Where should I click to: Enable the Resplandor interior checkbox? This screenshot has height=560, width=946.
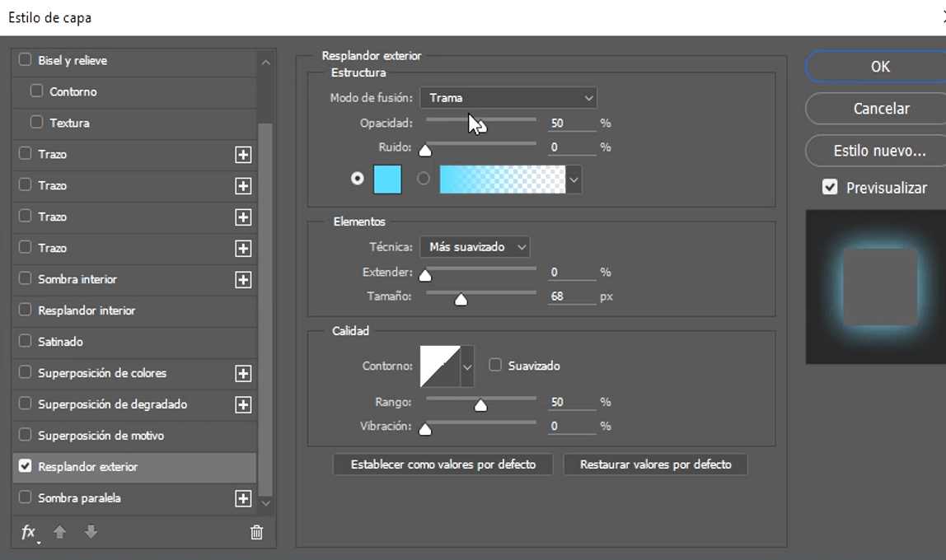point(25,310)
